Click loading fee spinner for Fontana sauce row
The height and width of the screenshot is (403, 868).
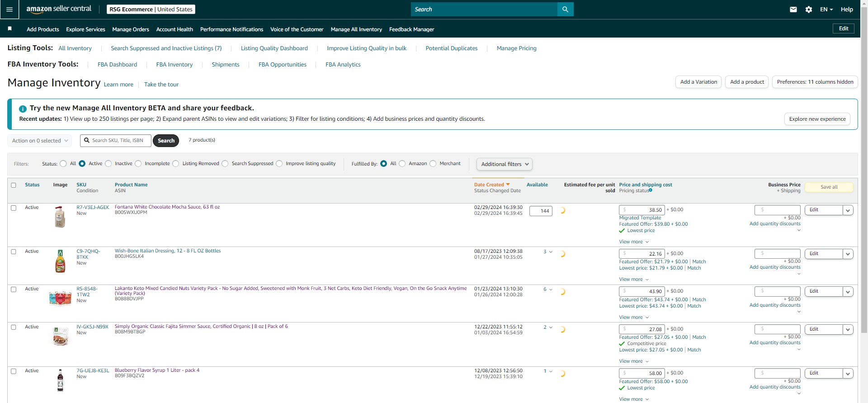(562, 210)
